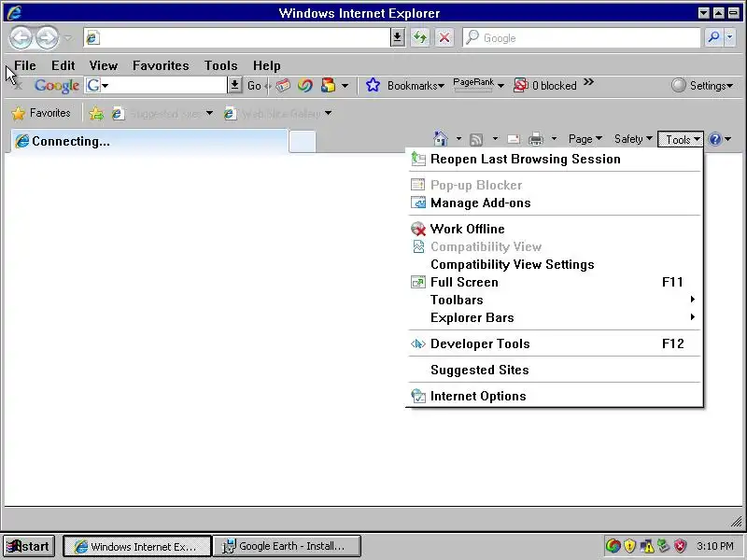Viewport: 747px width, 560px height.
Task: Toggle Suggested Sites in Tools menu
Action: (555, 370)
